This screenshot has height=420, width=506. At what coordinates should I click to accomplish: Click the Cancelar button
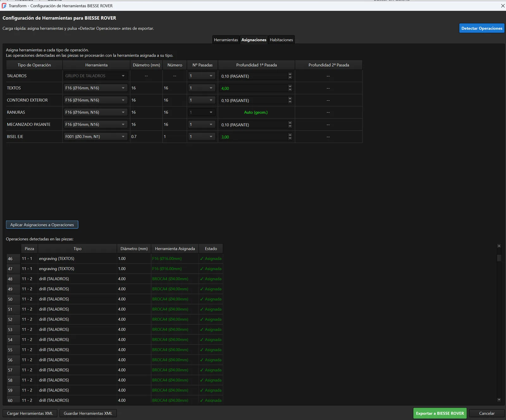(x=487, y=413)
